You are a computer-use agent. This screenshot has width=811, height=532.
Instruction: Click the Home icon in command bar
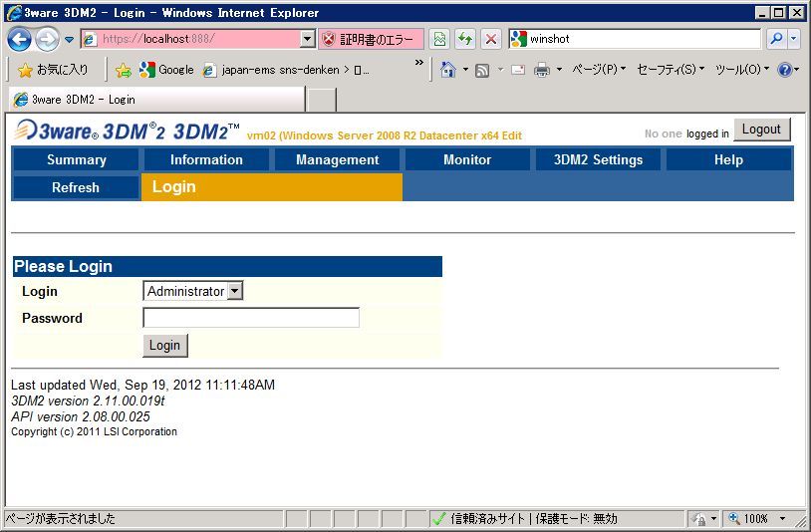(x=448, y=70)
